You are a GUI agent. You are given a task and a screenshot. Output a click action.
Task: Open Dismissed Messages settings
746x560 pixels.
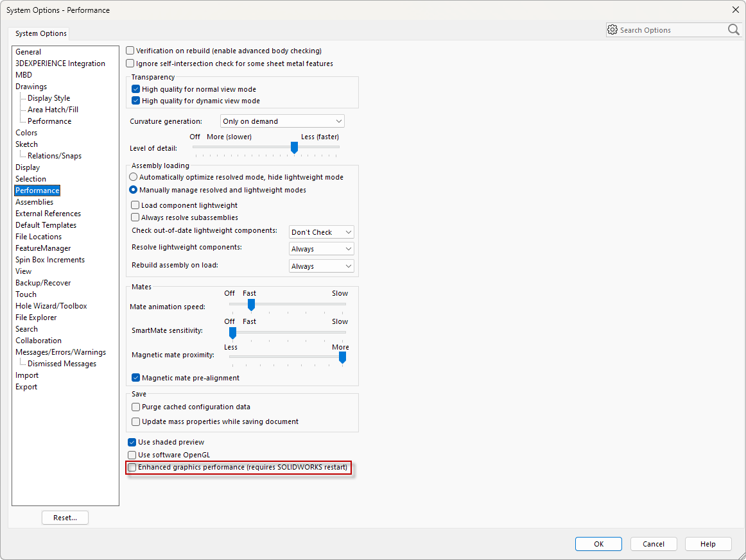pos(62,363)
